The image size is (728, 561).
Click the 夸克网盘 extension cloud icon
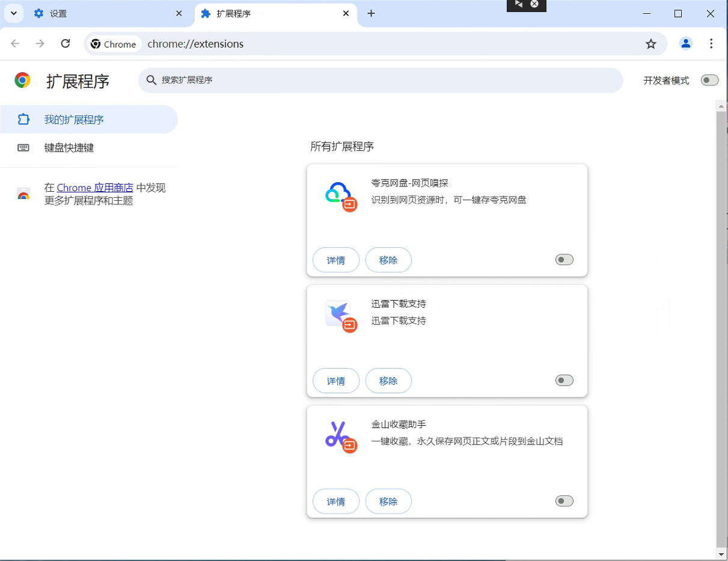tap(338, 194)
